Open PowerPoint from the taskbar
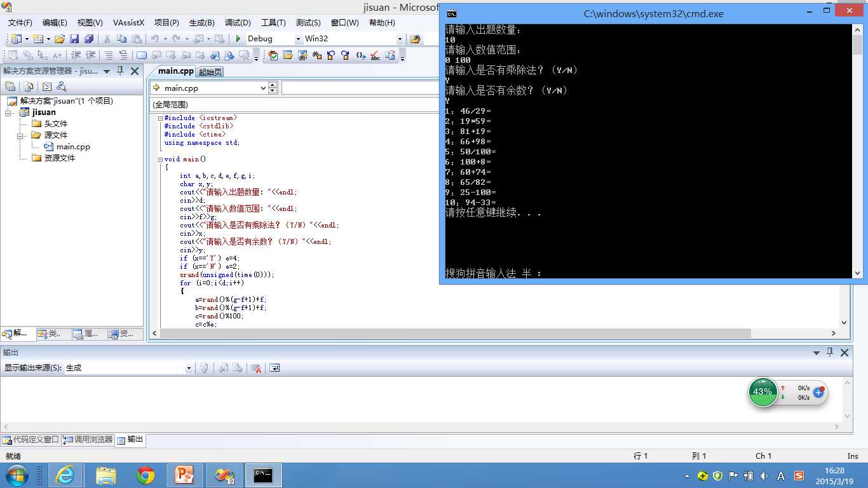This screenshot has height=488, width=868. [184, 475]
